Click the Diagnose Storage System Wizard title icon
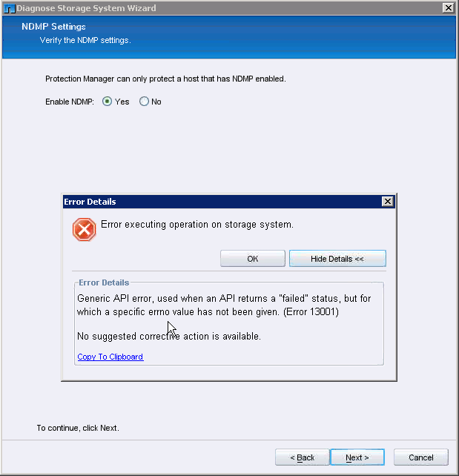 coord(10,7)
